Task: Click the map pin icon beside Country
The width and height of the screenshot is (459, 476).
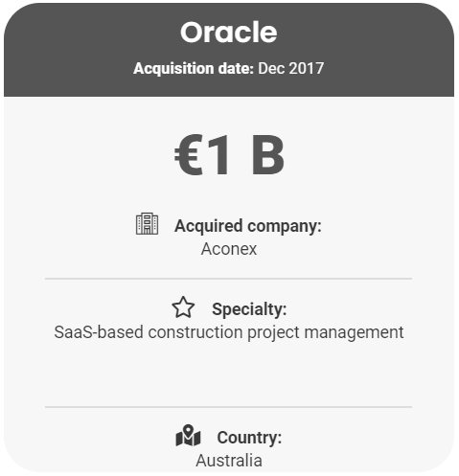Action: [x=188, y=436]
